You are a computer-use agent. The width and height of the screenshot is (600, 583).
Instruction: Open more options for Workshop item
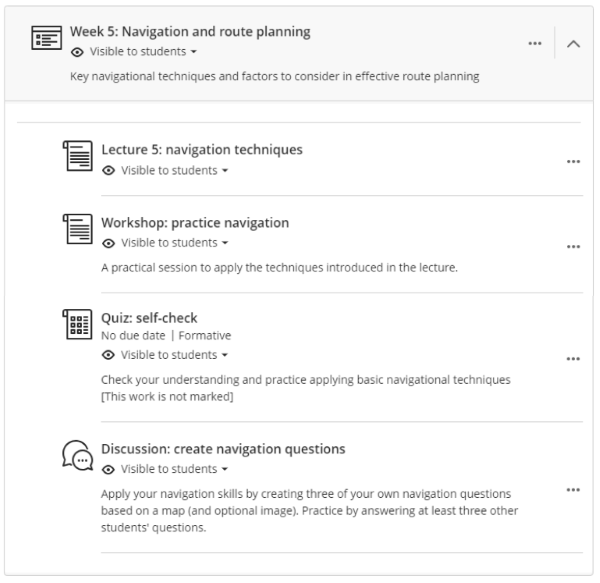pos(573,246)
